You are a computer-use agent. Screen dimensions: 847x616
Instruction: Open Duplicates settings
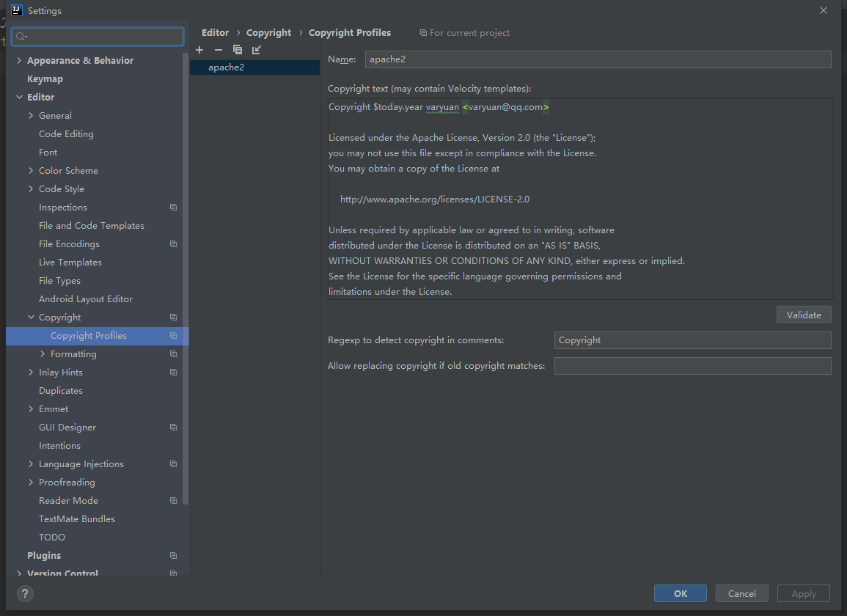[60, 391]
